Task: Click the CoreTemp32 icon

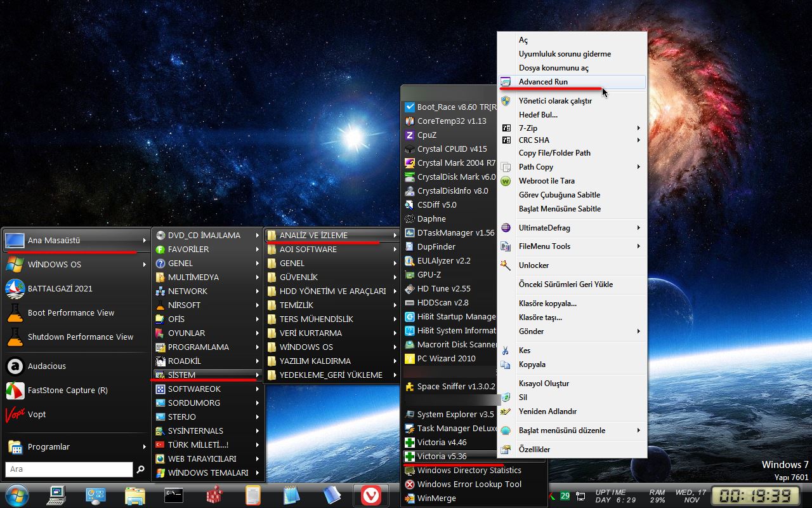Action: (x=410, y=121)
